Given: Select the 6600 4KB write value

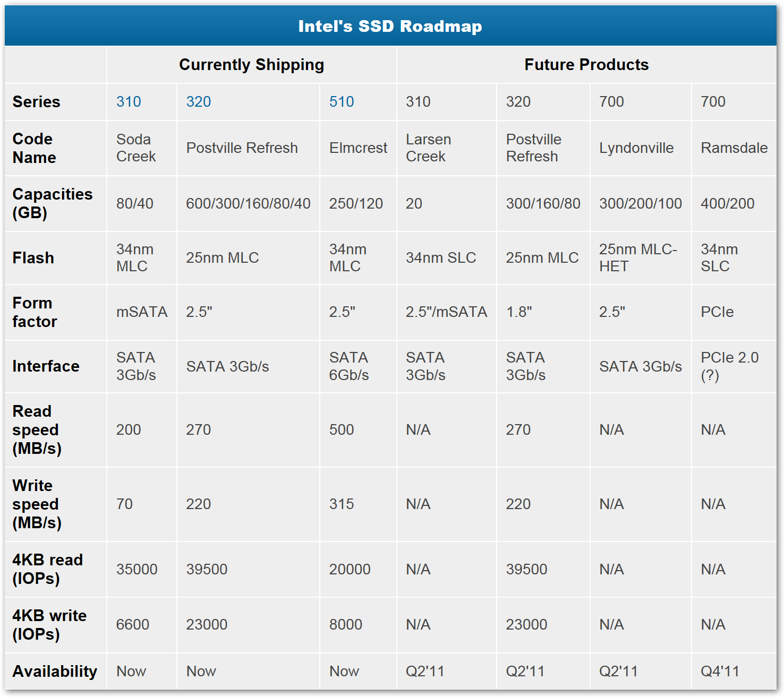Looking at the screenshot, I should click(x=133, y=625).
